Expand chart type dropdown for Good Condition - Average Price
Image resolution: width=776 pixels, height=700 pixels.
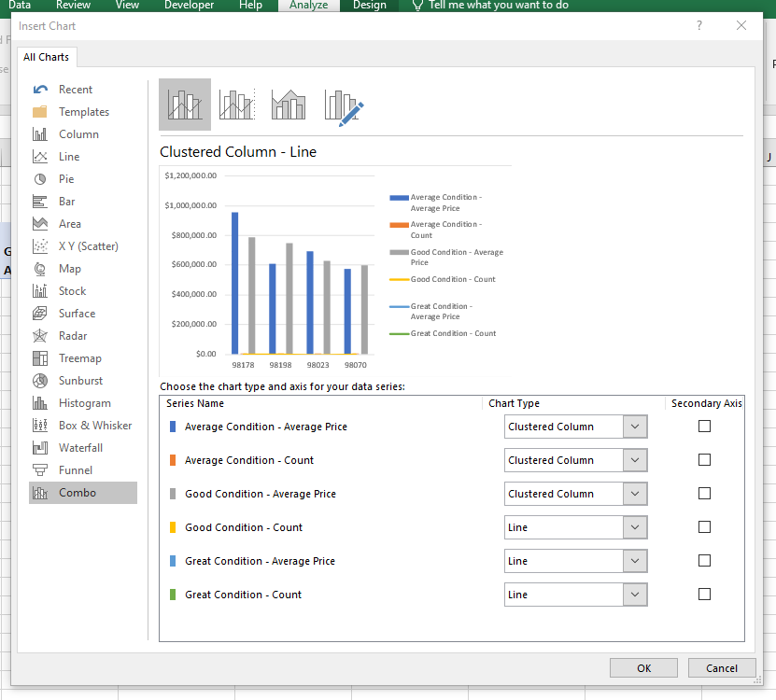click(634, 494)
